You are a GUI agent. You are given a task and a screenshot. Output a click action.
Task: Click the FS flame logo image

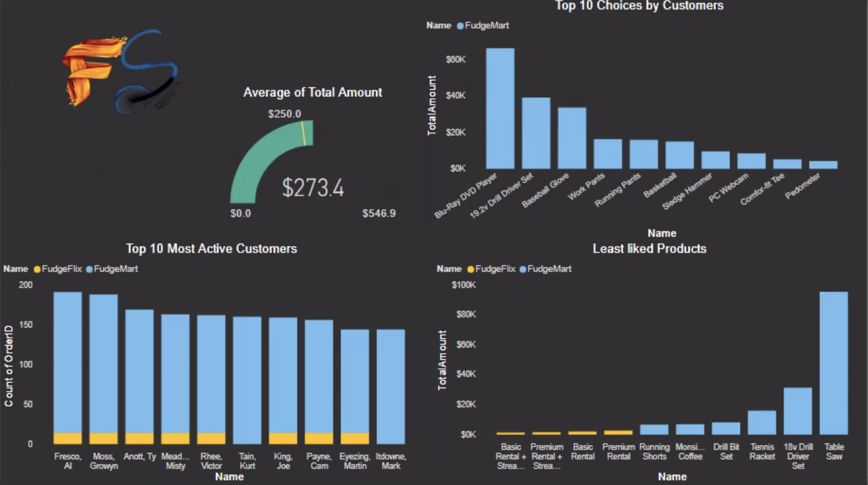point(120,72)
